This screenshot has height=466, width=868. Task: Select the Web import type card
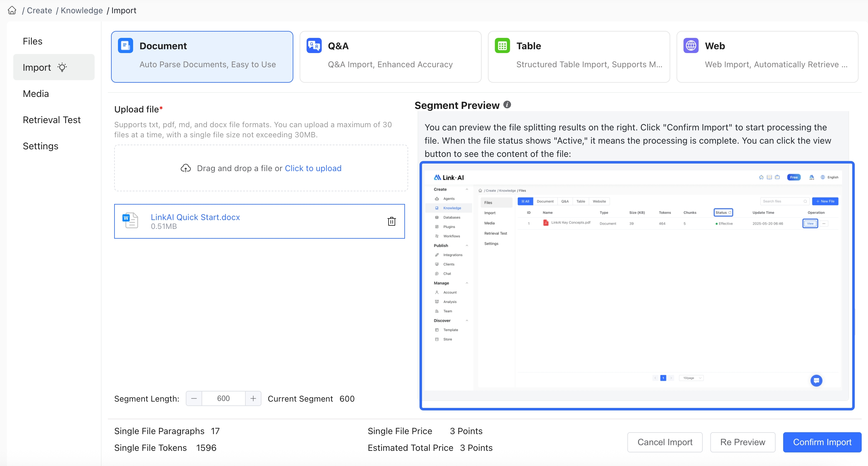pyautogui.click(x=767, y=57)
